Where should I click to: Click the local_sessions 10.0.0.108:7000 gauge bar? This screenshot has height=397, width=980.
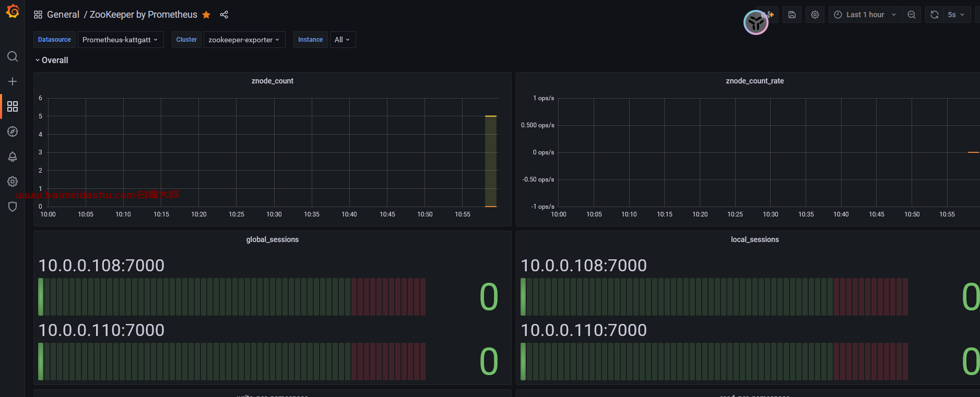point(714,297)
